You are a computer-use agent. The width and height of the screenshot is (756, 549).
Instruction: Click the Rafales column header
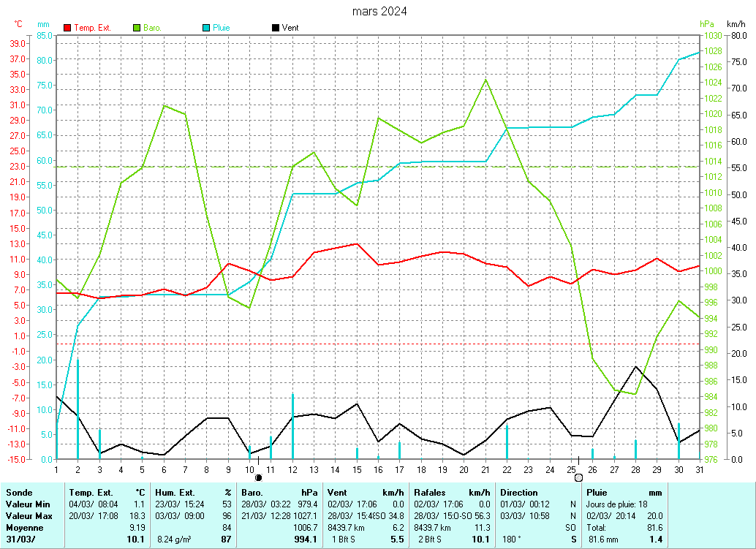430,493
